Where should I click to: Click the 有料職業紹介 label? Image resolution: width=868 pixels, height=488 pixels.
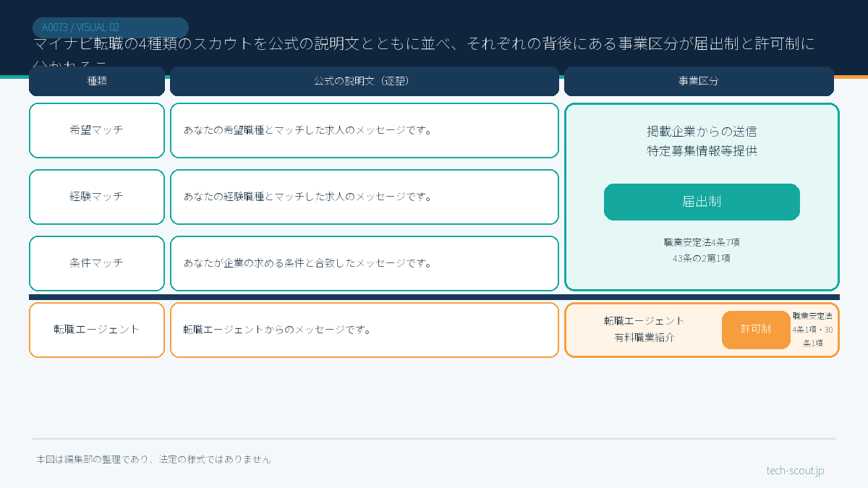(644, 337)
